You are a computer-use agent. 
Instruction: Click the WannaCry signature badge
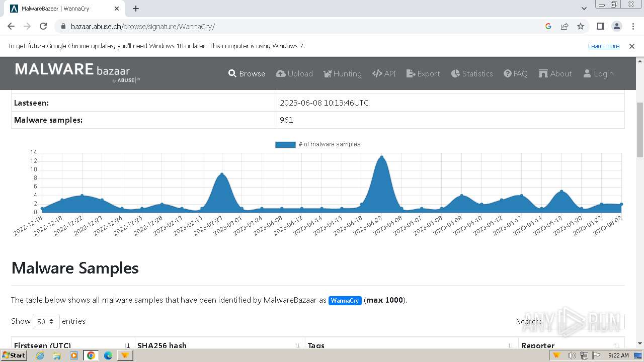pyautogui.click(x=345, y=301)
